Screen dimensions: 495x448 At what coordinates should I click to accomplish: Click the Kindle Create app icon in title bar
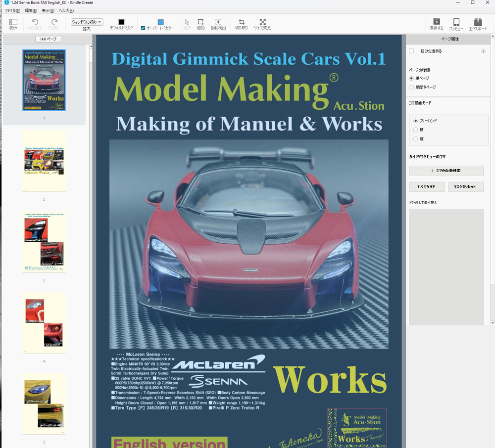click(x=6, y=2)
